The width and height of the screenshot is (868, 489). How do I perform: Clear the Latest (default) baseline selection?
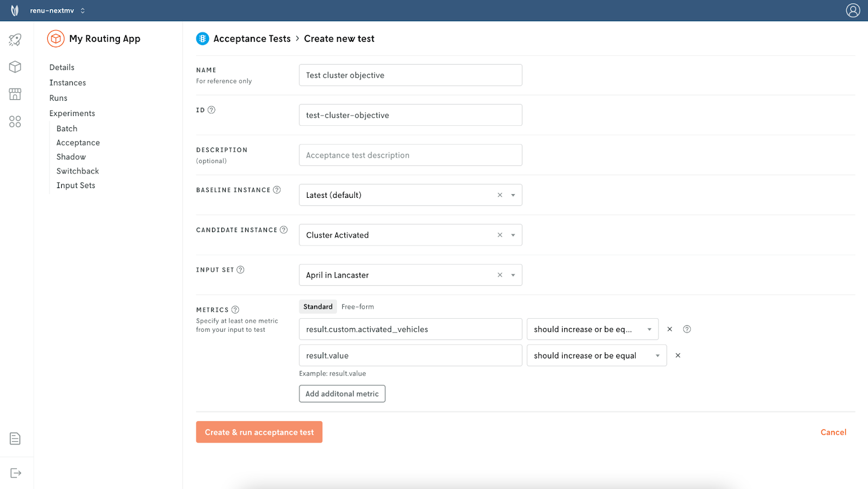(x=500, y=195)
